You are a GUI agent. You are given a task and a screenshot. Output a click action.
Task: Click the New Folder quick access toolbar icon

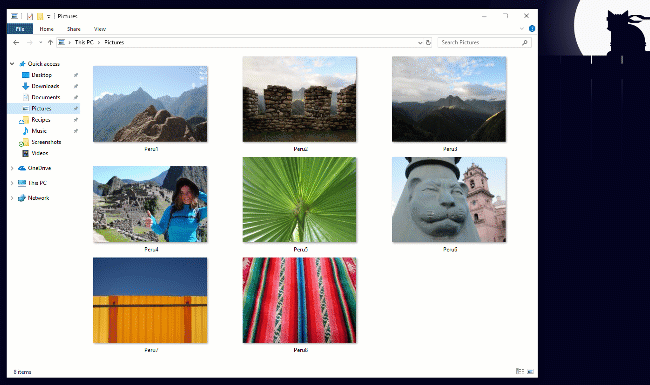(40, 16)
